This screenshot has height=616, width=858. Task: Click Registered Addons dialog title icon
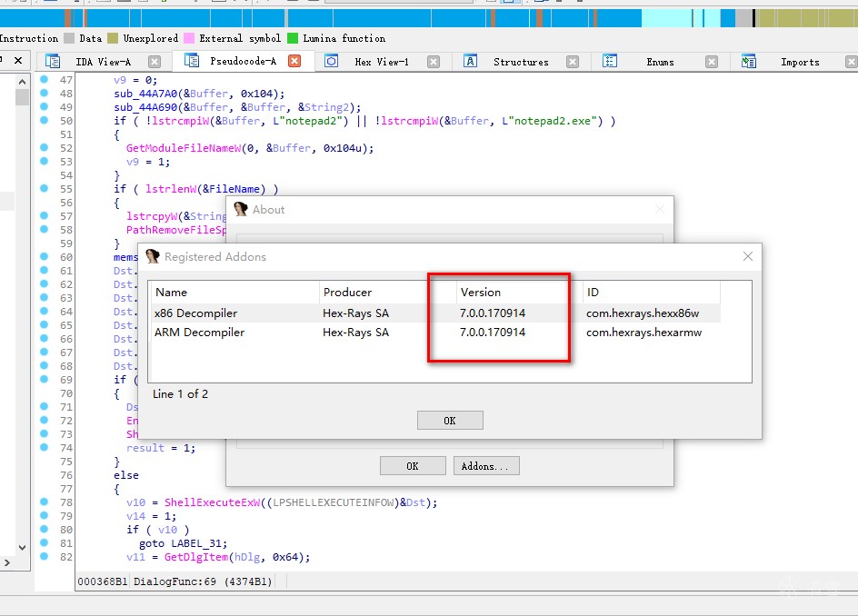(152, 256)
